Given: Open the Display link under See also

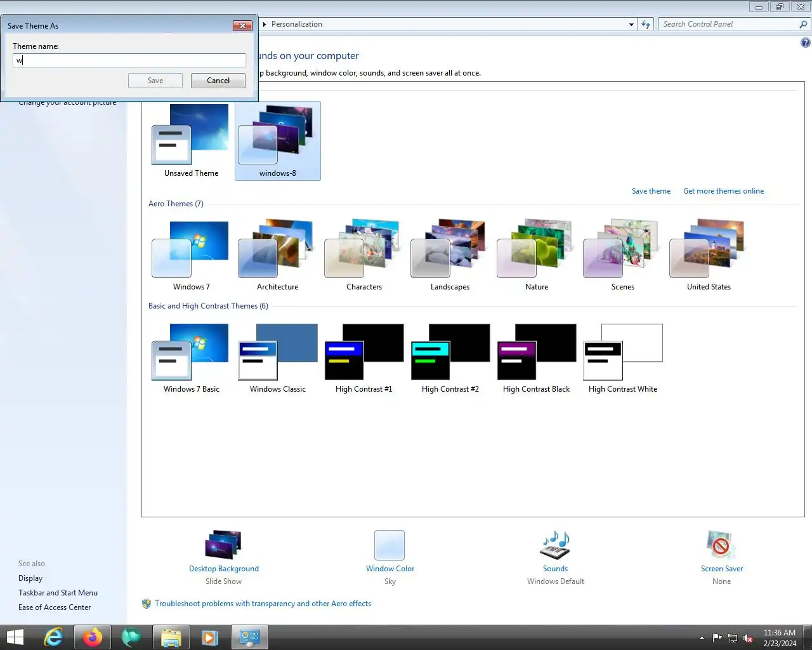Looking at the screenshot, I should tap(30, 578).
